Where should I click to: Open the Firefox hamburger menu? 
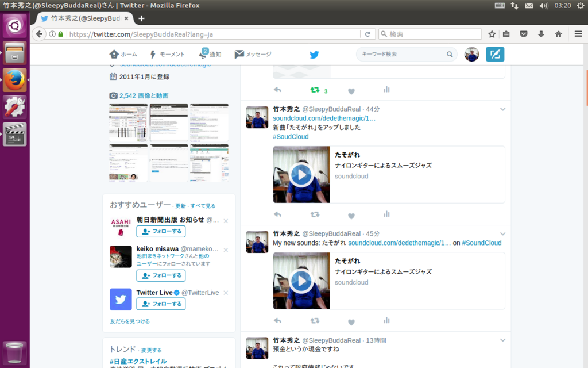(578, 34)
